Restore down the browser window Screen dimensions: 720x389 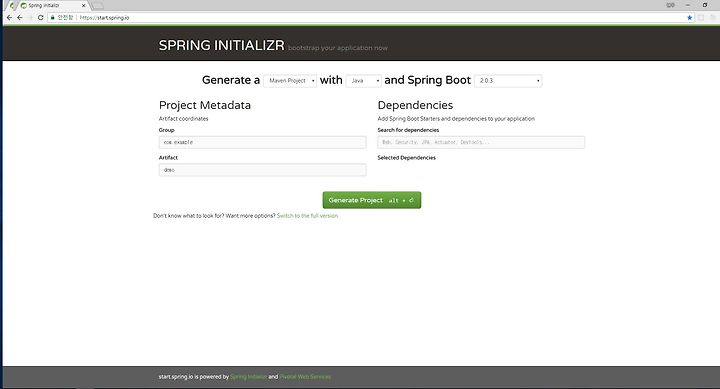click(705, 5)
